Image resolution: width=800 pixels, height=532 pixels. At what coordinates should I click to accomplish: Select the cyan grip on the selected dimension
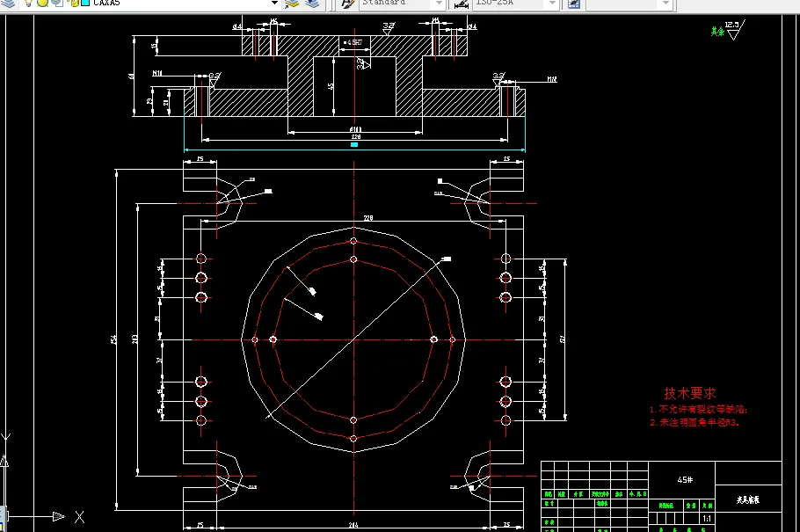[x=354, y=145]
